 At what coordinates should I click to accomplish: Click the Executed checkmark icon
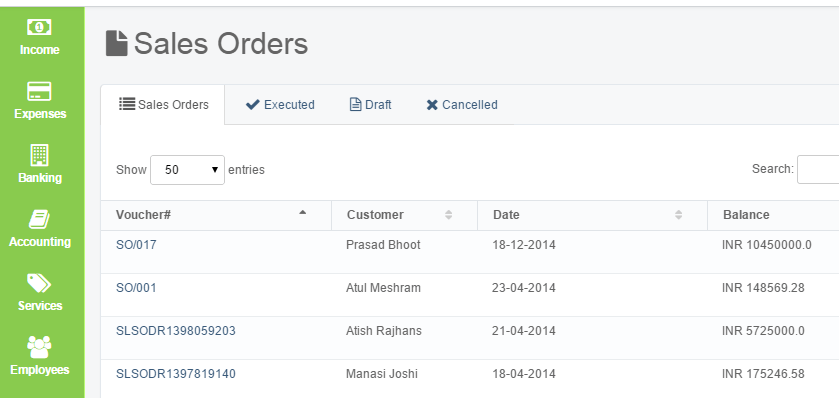pyautogui.click(x=253, y=104)
